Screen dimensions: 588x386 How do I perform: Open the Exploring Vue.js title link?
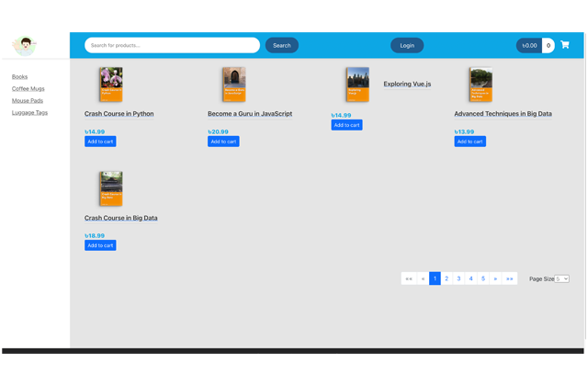click(x=407, y=85)
